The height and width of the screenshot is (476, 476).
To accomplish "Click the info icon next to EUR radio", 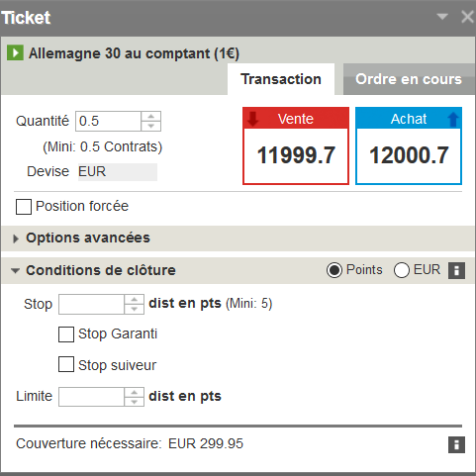I will coord(456,270).
